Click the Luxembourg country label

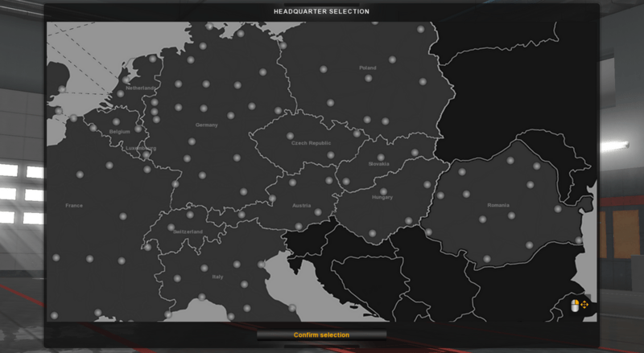(x=141, y=148)
